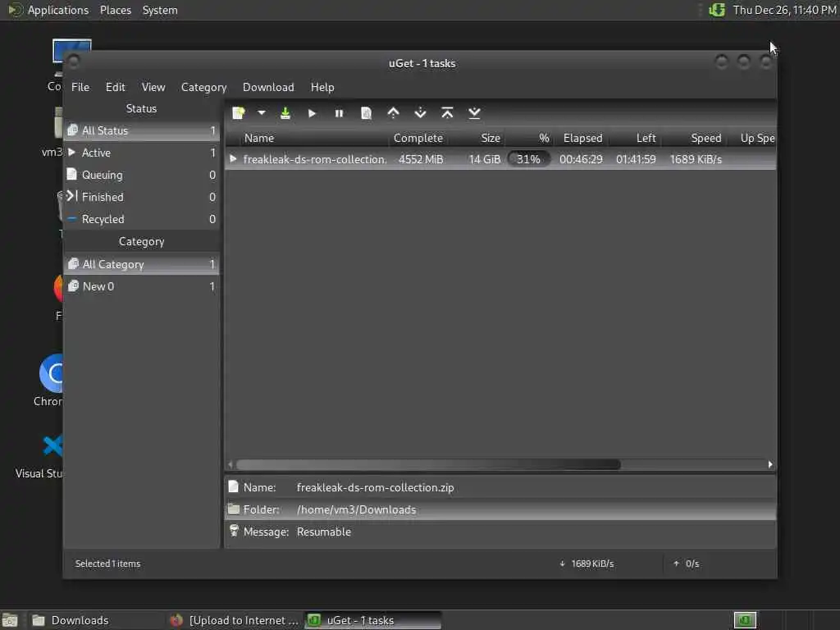This screenshot has height=630, width=840.
Task: Click the uGet tray icon in the top panel
Action: coord(717,10)
